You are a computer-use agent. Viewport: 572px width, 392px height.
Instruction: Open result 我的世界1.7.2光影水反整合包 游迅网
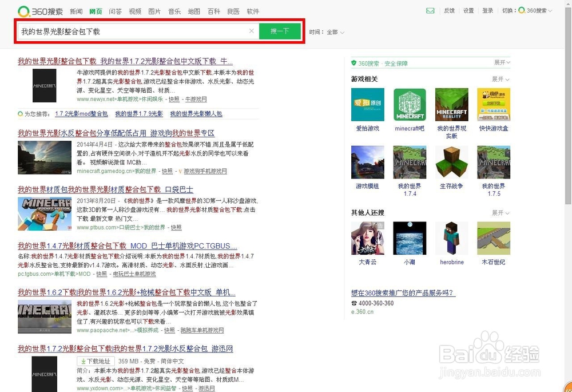click(x=125, y=349)
